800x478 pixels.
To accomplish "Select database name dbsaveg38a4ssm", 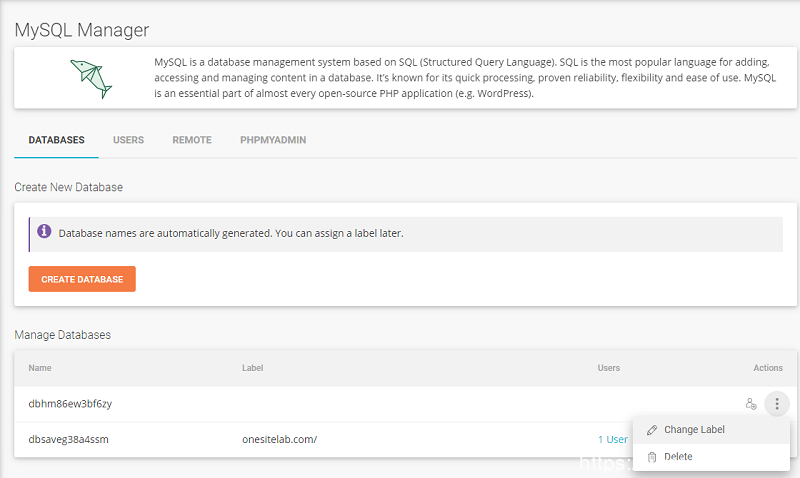I will click(x=70, y=439).
